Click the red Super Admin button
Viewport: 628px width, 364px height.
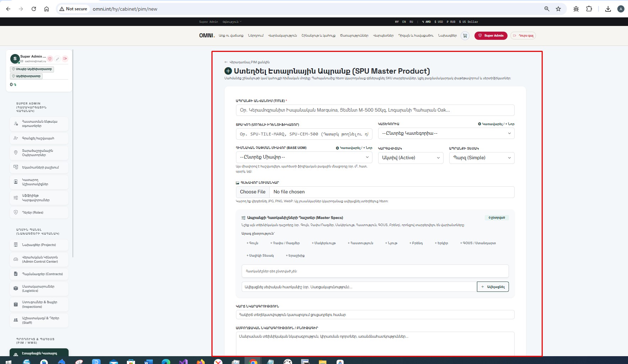[491, 36]
